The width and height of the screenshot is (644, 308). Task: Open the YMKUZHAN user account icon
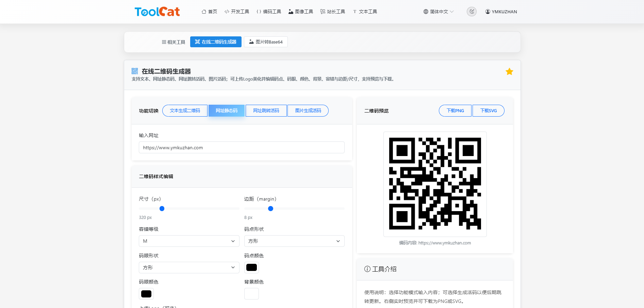pos(487,11)
